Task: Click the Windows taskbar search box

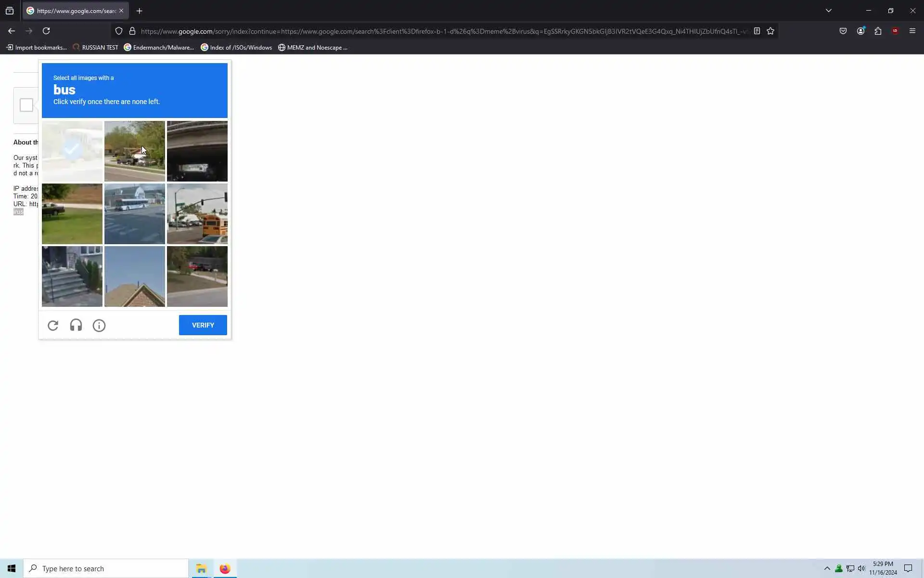Action: tap(106, 568)
